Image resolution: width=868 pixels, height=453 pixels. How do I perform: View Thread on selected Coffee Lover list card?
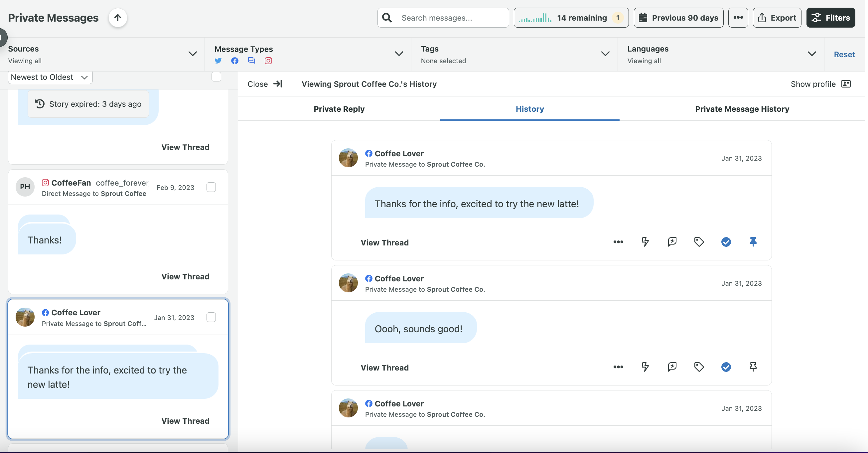point(185,421)
